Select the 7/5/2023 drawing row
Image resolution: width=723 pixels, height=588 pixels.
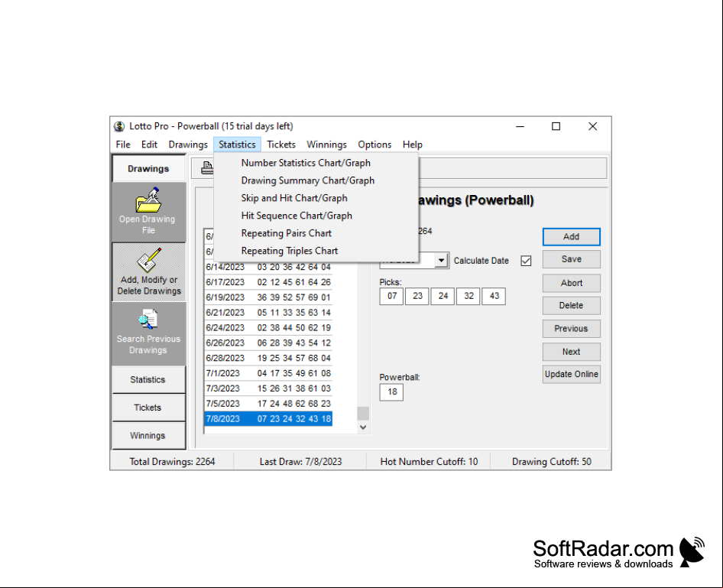tap(268, 404)
